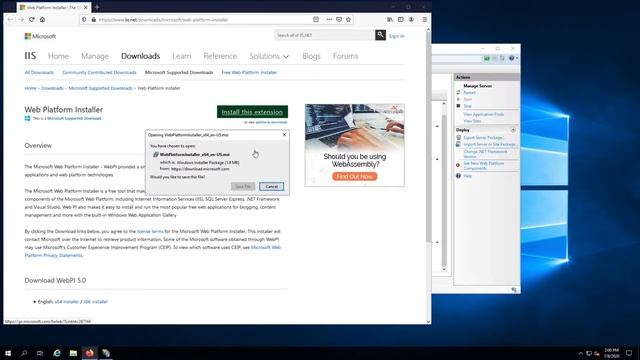The width and height of the screenshot is (640, 360).
Task: Click Get New Web Platform Components in IIS Manager
Action: (484, 166)
